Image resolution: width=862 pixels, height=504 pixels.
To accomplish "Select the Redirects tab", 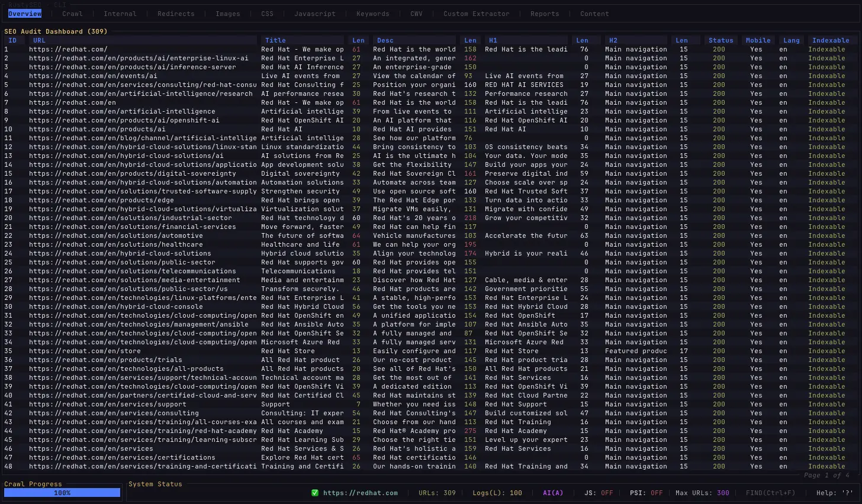I will point(176,14).
